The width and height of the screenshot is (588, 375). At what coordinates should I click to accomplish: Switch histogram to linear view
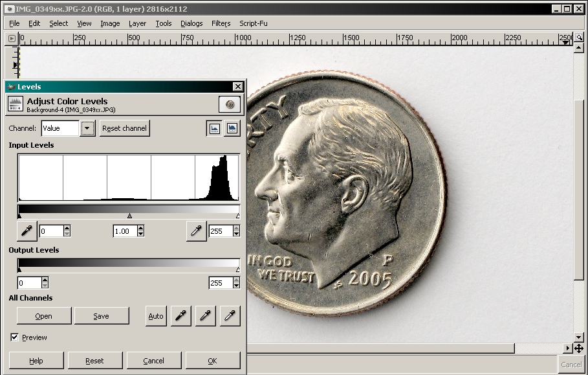(214, 128)
